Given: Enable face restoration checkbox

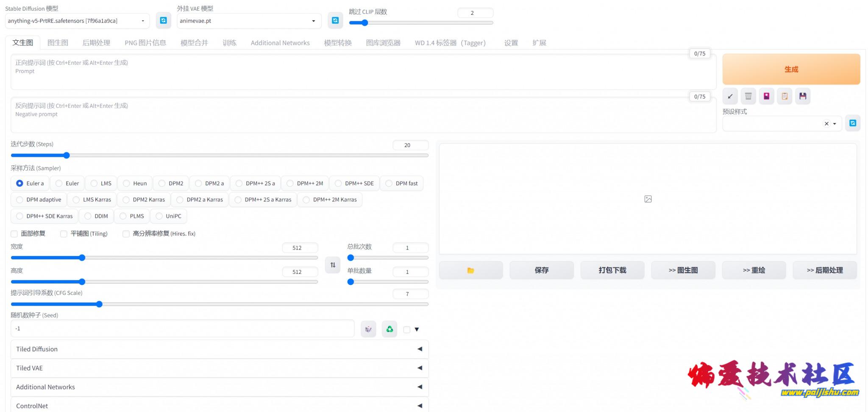Looking at the screenshot, I should tap(14, 234).
